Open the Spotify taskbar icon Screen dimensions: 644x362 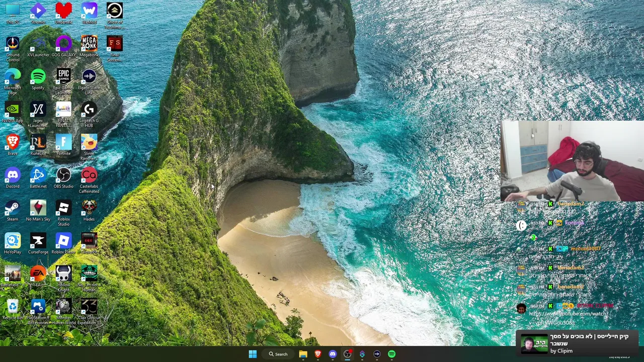click(391, 354)
